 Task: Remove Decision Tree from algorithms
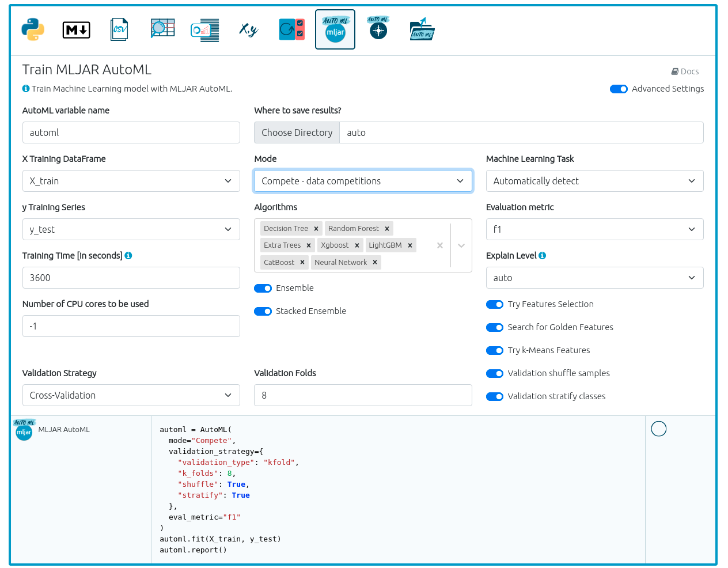coord(316,229)
